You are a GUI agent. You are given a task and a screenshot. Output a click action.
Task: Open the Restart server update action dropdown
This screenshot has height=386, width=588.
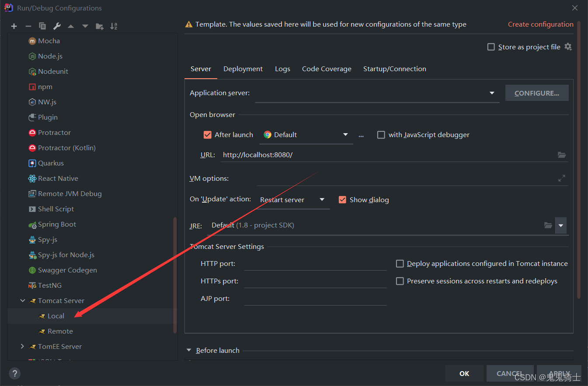(x=322, y=200)
